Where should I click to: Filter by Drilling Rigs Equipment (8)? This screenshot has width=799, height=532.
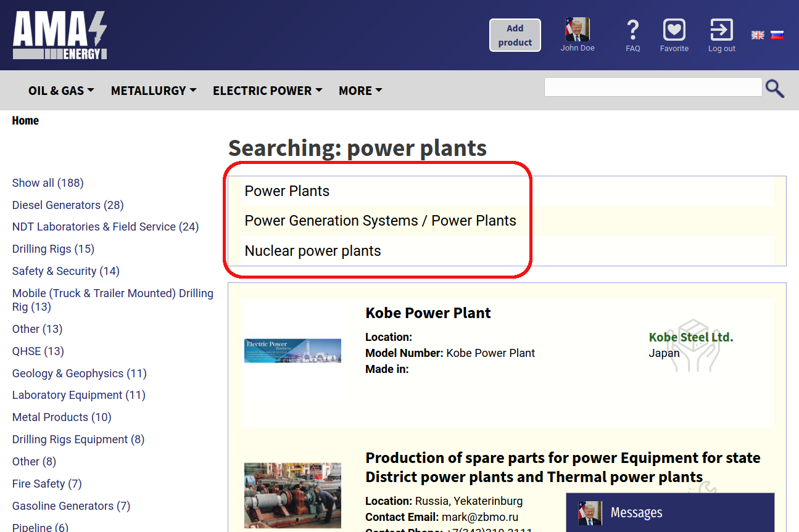[78, 440]
